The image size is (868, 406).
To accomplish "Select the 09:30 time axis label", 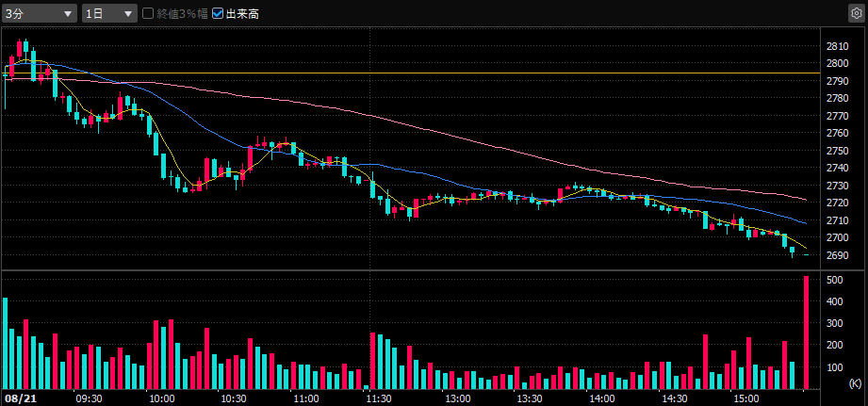I will tap(89, 398).
